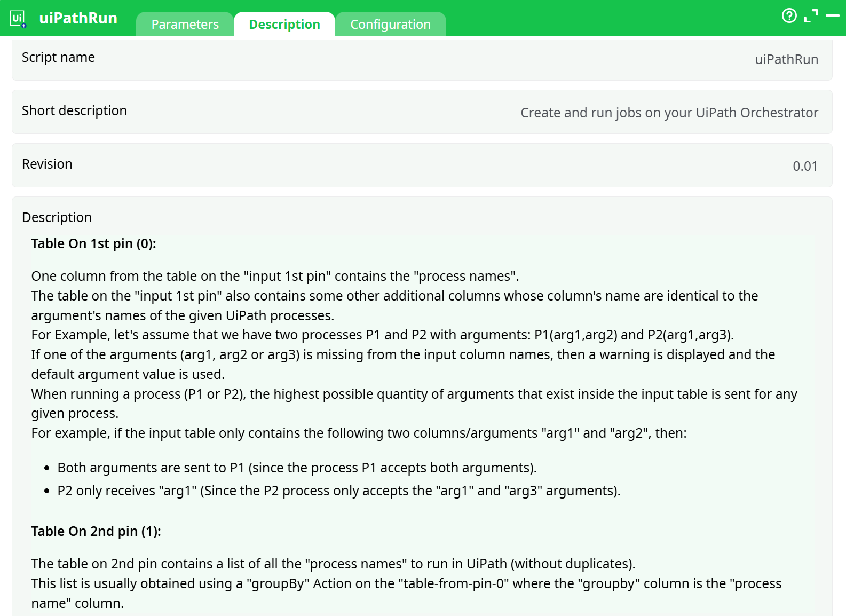This screenshot has height=616, width=846.
Task: Collapse panel using the dash icon
Action: click(833, 16)
